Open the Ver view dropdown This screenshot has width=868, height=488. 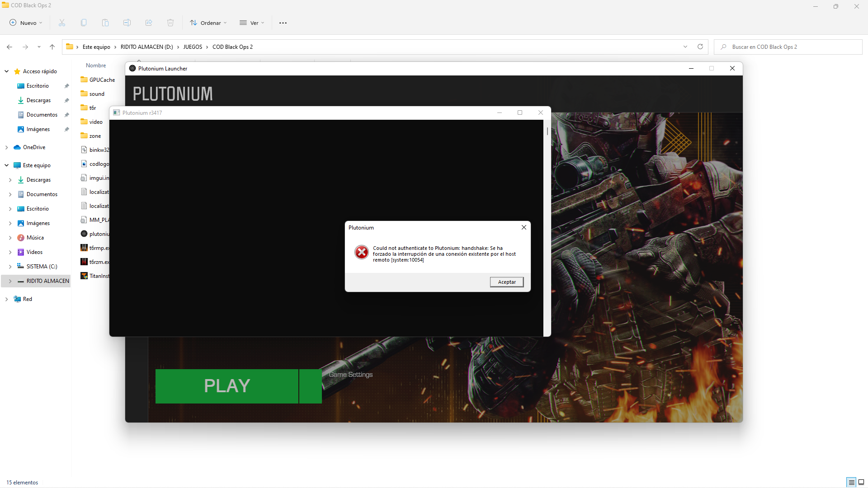252,23
